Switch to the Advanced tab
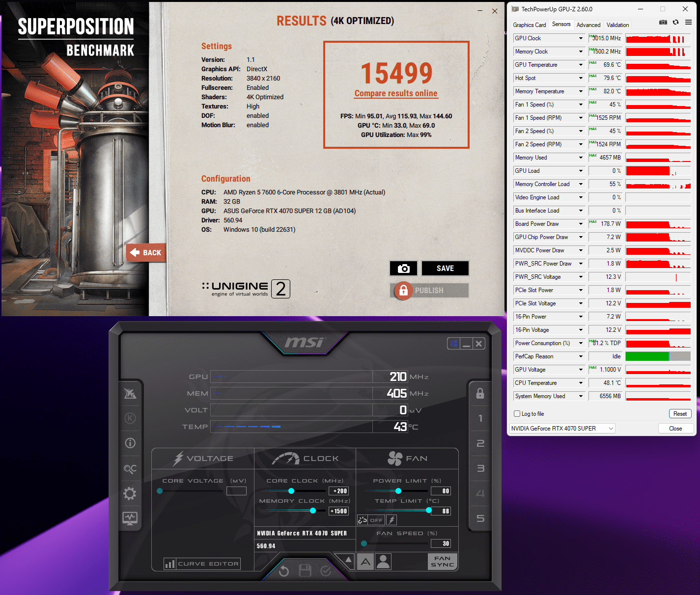 coord(588,25)
